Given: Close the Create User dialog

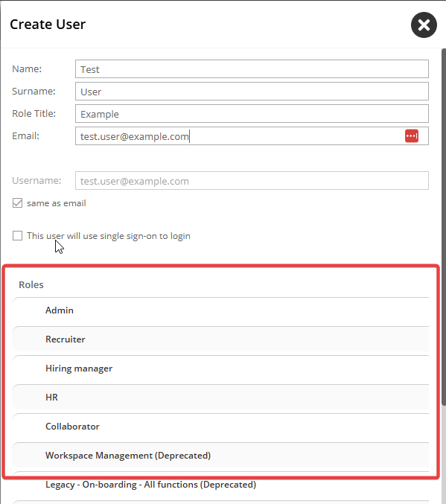Looking at the screenshot, I should pyautogui.click(x=424, y=25).
